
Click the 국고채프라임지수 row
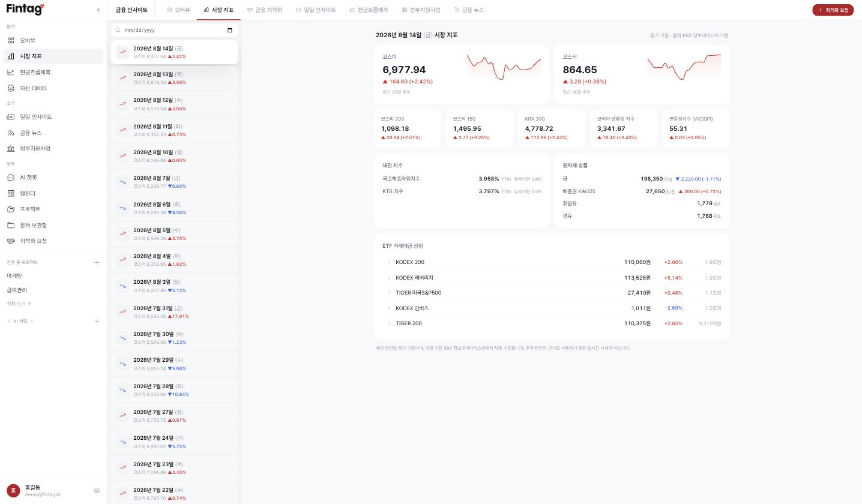point(462,179)
